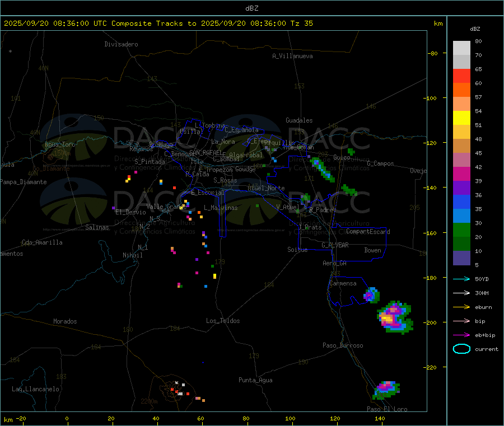Viewport: 504px width, 426px height.
Task: Click the 'Valle_Grande' map label
Action: (166, 206)
